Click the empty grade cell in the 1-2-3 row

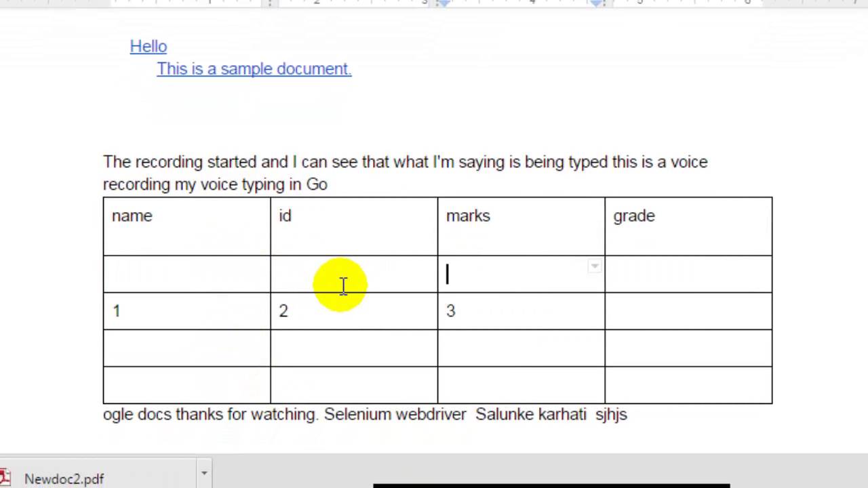point(688,311)
